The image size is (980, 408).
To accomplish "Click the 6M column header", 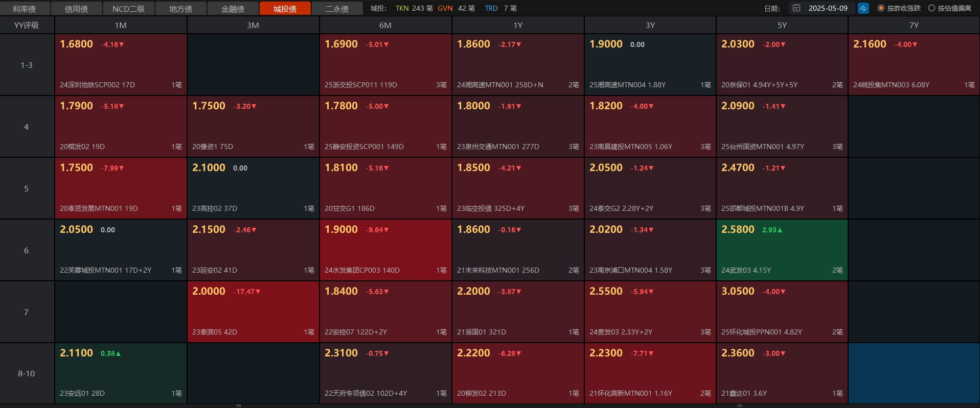I will click(x=385, y=25).
